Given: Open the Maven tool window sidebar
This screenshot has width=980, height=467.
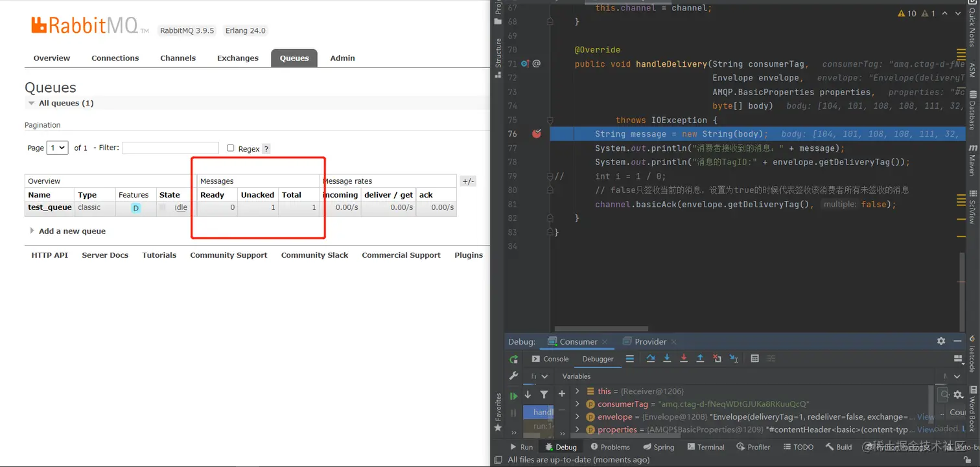Looking at the screenshot, I should pyautogui.click(x=972, y=161).
